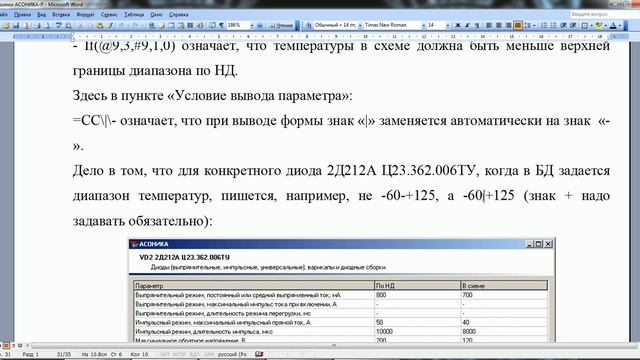Switch to Print Layout view button
The height and width of the screenshot is (360, 640).
click(6, 345)
